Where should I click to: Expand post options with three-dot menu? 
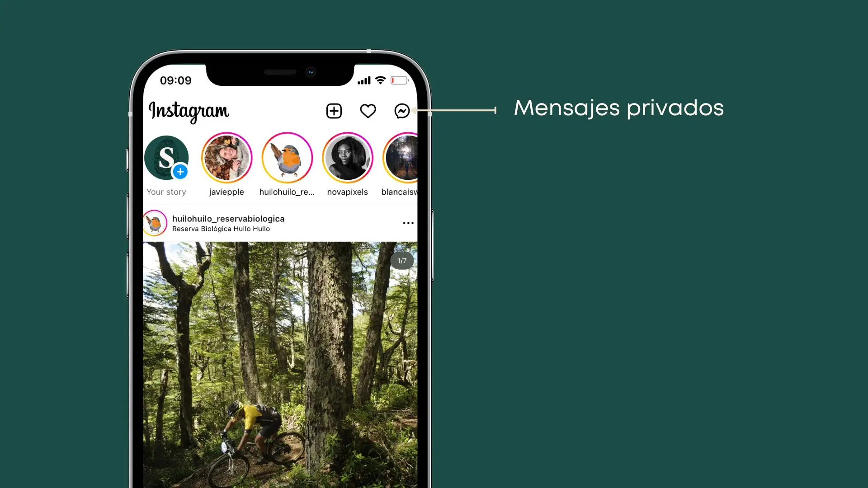[x=408, y=223]
